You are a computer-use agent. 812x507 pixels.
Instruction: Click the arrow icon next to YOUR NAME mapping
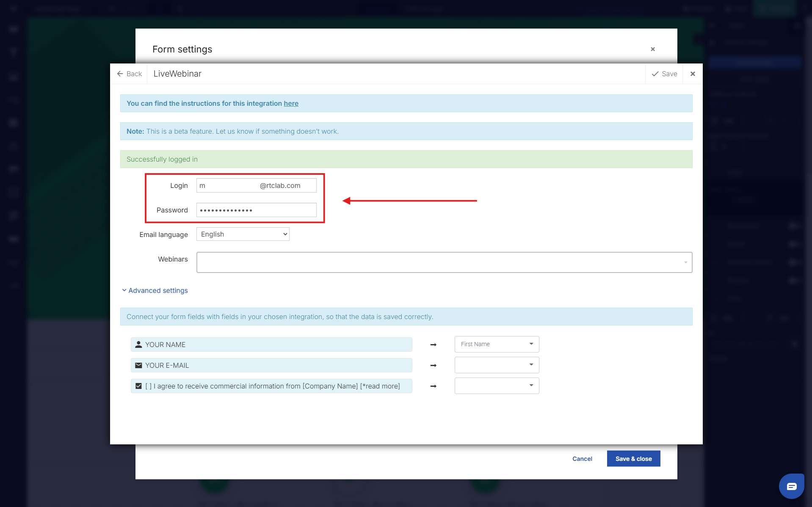(x=433, y=345)
